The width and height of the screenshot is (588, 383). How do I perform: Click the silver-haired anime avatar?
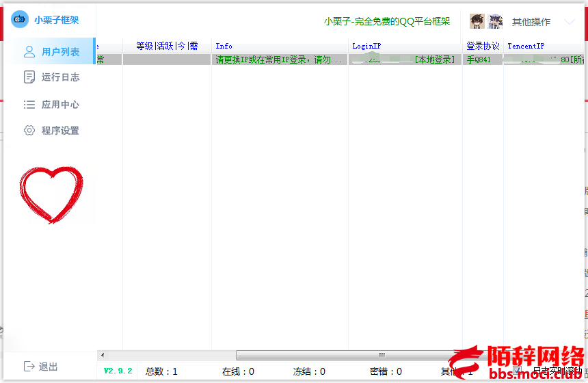pyautogui.click(x=495, y=21)
